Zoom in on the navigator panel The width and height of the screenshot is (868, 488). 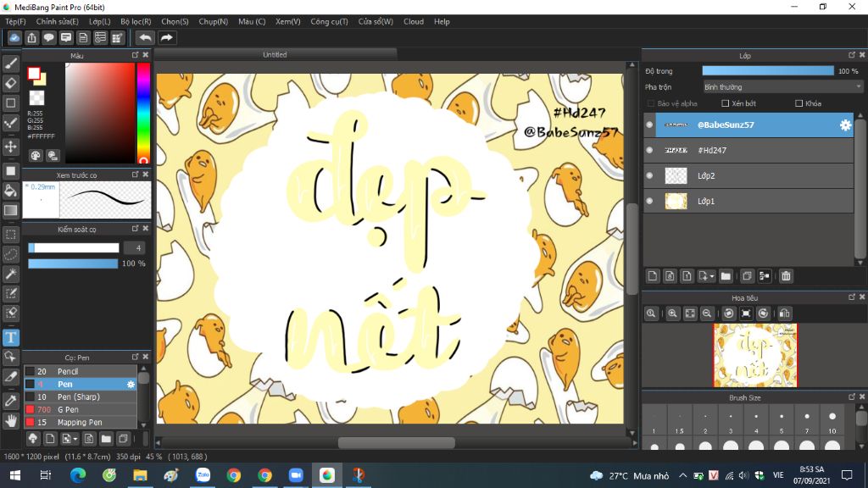point(672,313)
